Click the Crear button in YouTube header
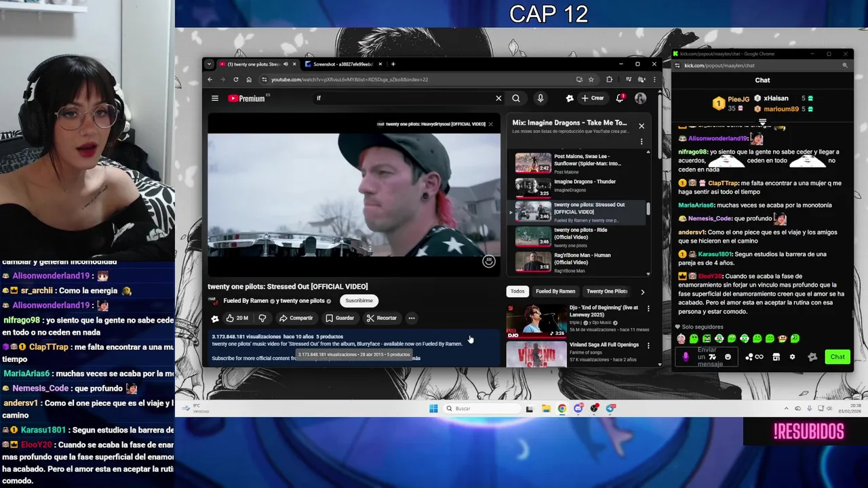The width and height of the screenshot is (868, 488). tap(593, 98)
